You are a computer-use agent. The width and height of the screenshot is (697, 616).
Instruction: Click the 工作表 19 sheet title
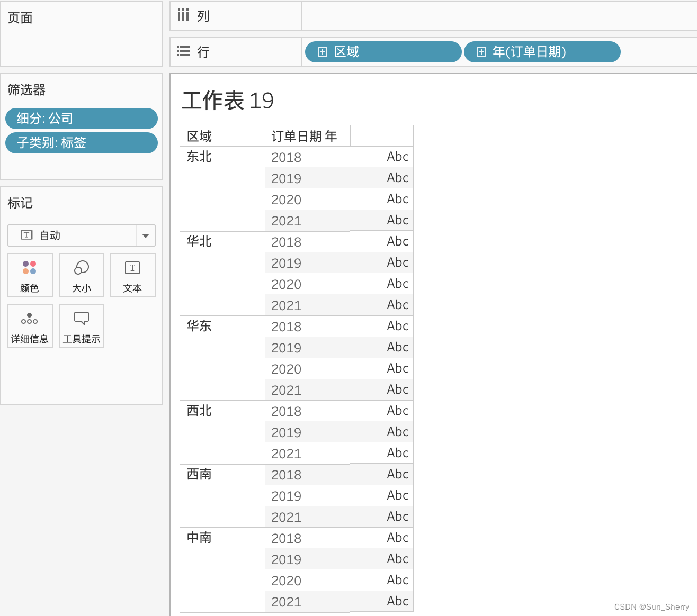click(x=228, y=101)
